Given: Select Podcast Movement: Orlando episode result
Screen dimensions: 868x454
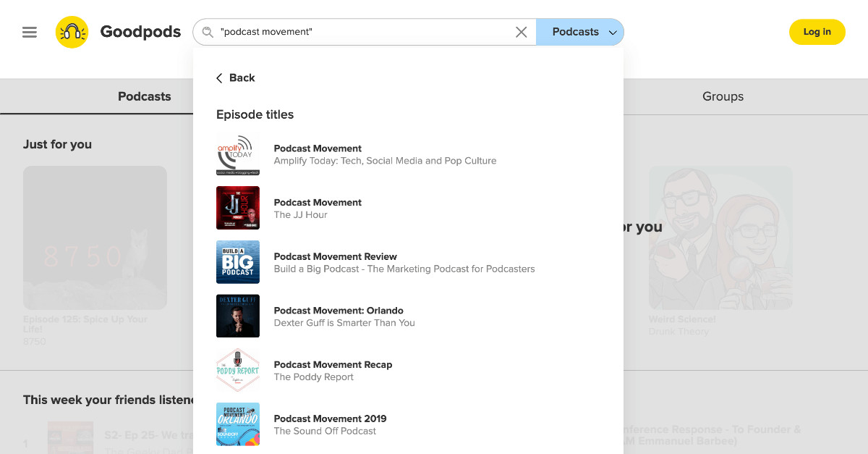Looking at the screenshot, I should pyautogui.click(x=339, y=311).
